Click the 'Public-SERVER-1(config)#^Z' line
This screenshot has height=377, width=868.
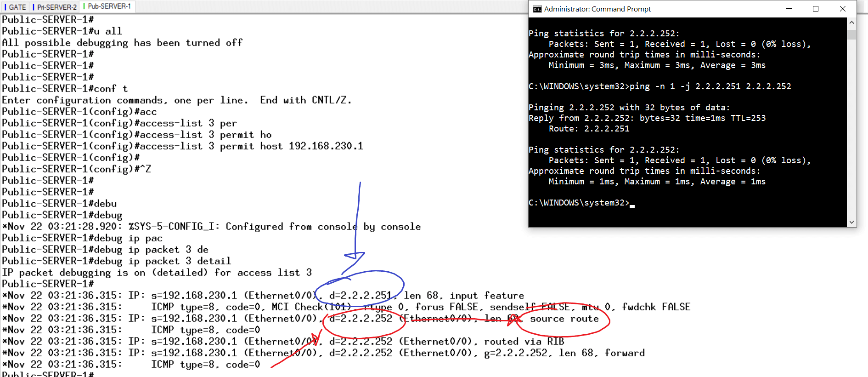coord(76,169)
